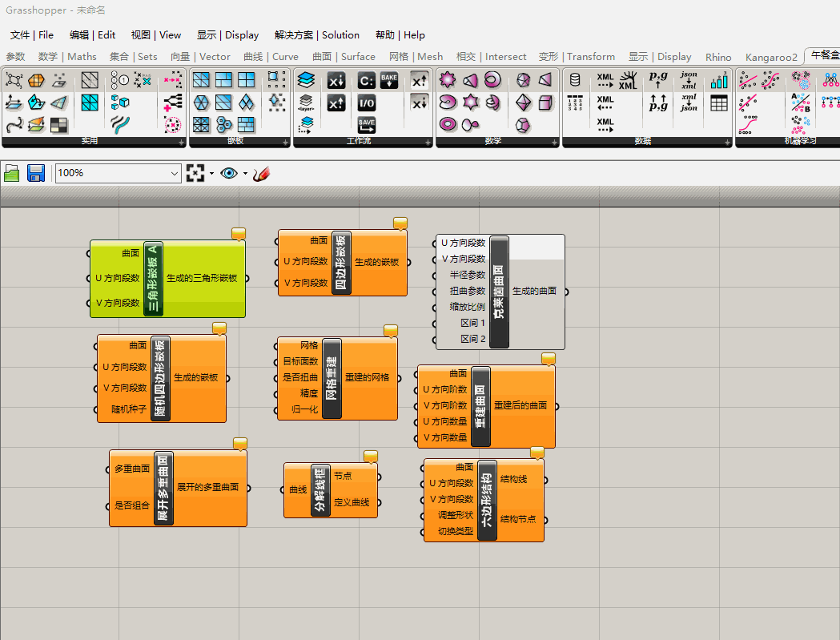Click the zoom extents frame icon

[195, 173]
